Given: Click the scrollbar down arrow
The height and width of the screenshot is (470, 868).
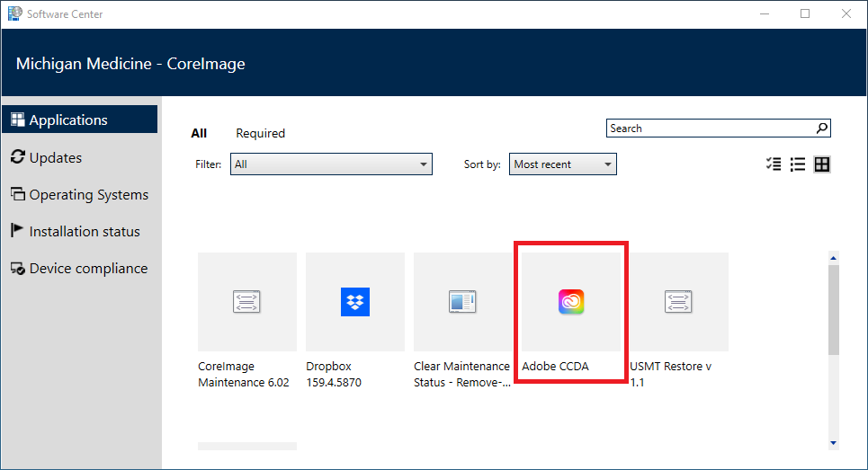Looking at the screenshot, I should 833,442.
